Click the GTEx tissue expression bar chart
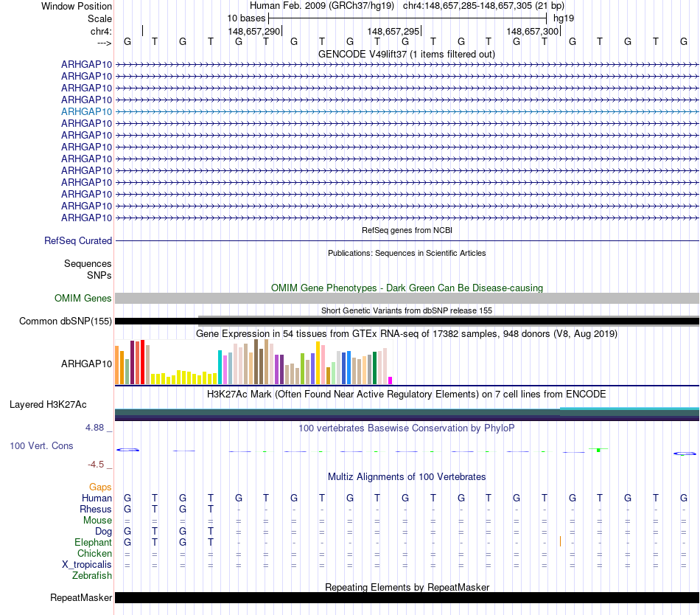The height and width of the screenshot is (615, 700). (253, 362)
